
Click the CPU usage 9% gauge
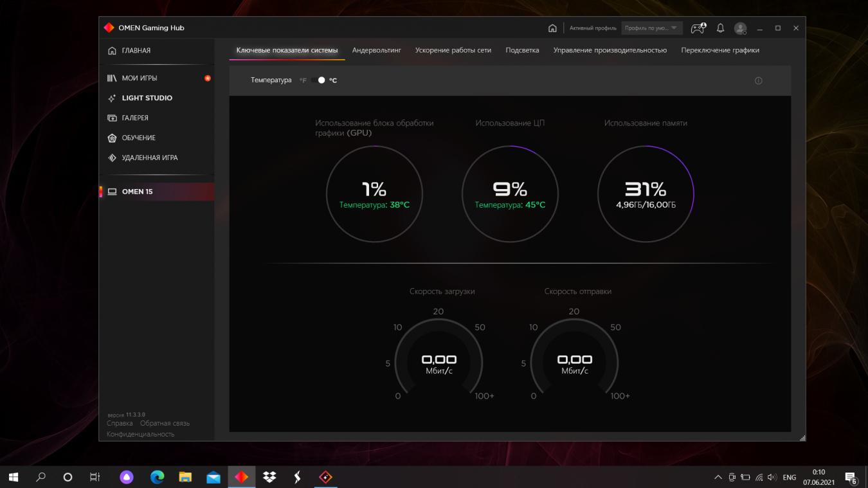point(510,194)
